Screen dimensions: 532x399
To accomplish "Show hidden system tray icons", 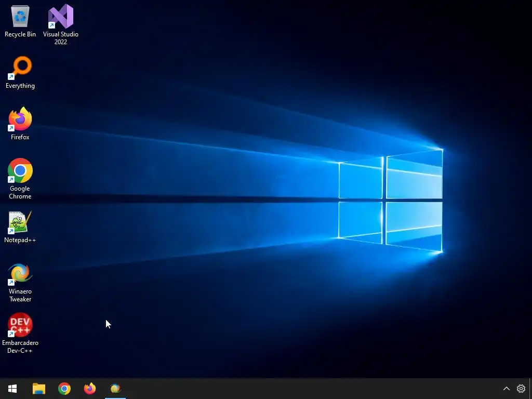I will click(x=506, y=389).
